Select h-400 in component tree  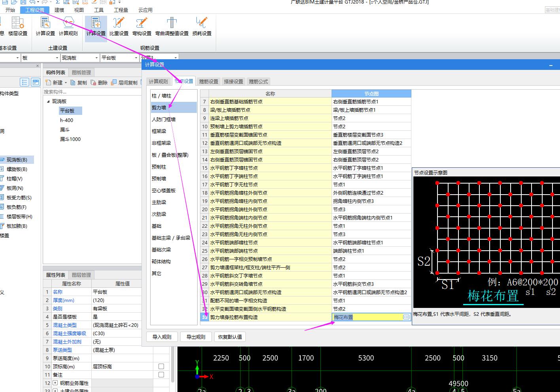coord(66,120)
